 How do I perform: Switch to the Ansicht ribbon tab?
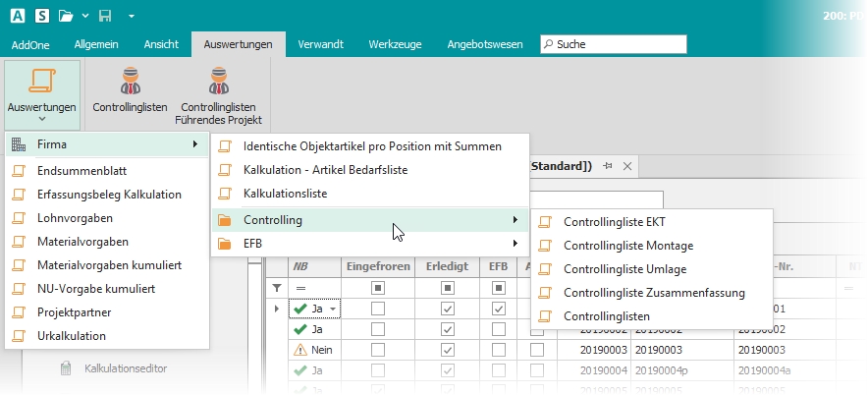(161, 44)
